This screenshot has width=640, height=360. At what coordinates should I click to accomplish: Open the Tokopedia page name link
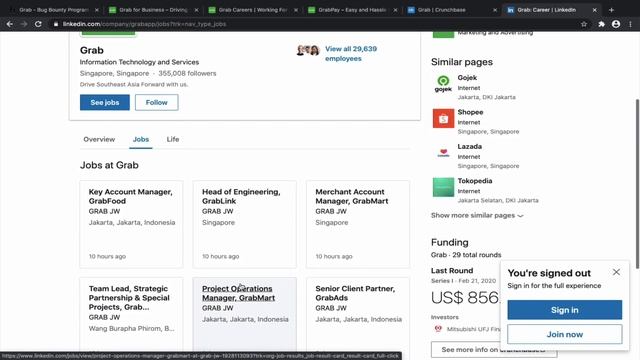475,180
